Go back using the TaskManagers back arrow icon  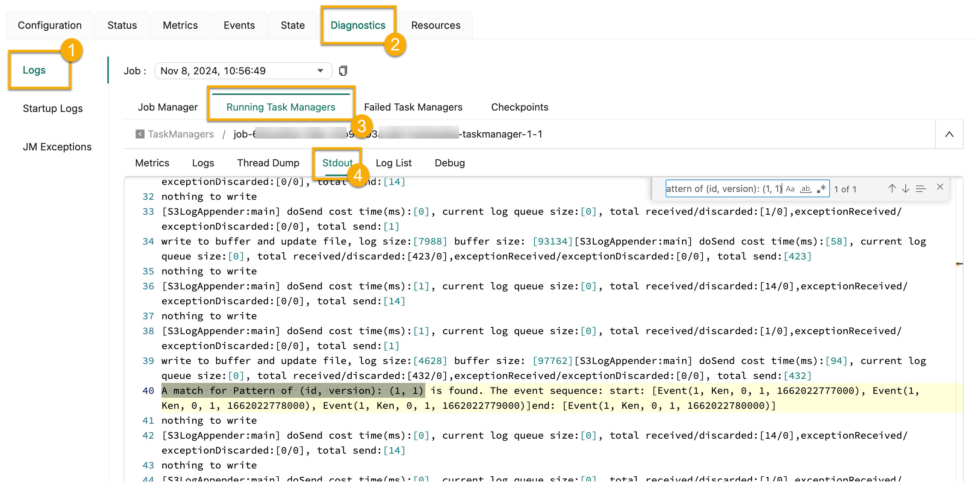coord(140,134)
